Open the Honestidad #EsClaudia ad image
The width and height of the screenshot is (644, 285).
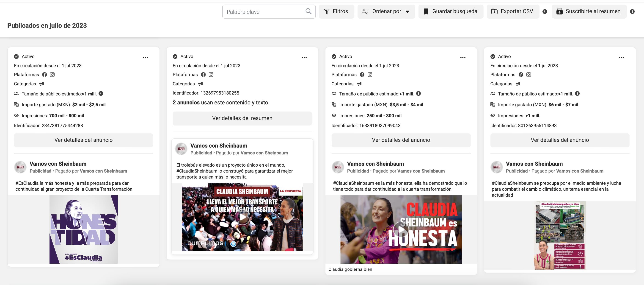[x=83, y=229]
